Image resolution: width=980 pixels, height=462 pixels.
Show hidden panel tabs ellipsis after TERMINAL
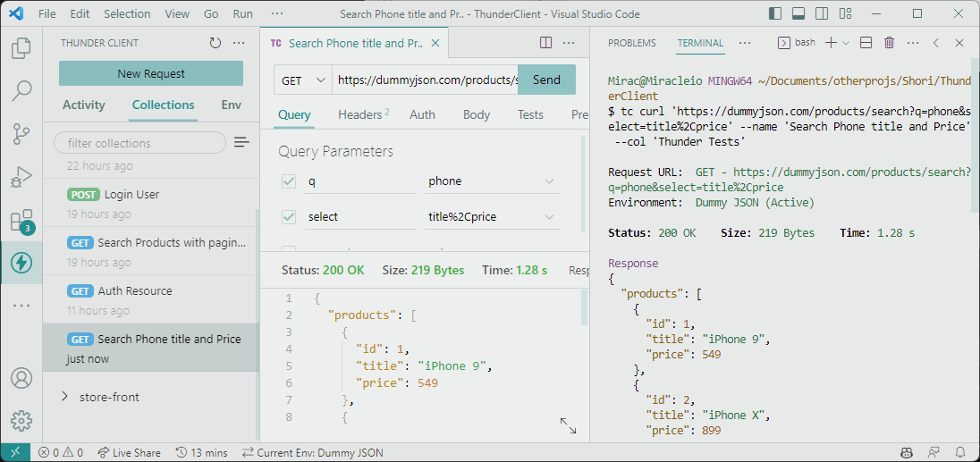744,43
